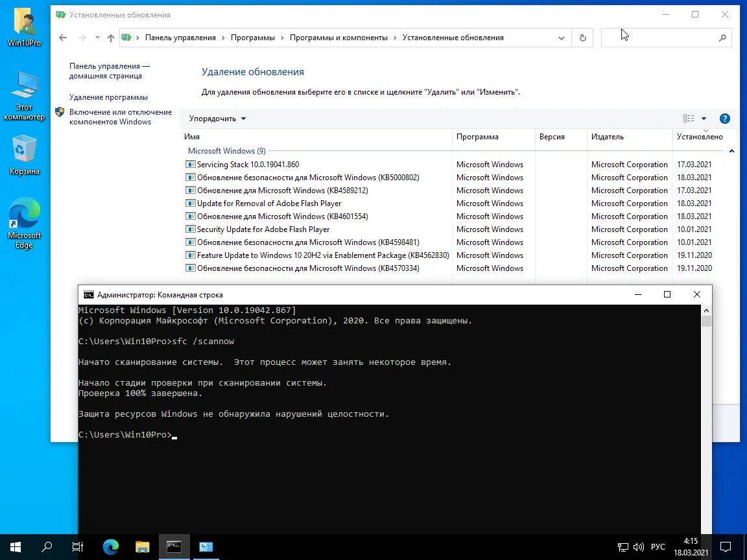Open Панель управления breadcrumb
Image resolution: width=747 pixels, height=560 pixels.
(x=180, y=38)
